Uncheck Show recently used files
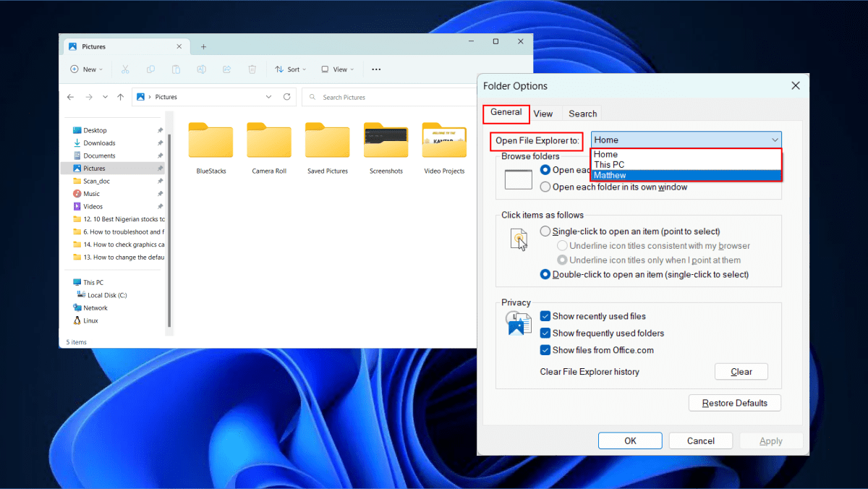This screenshot has height=489, width=868. (546, 316)
